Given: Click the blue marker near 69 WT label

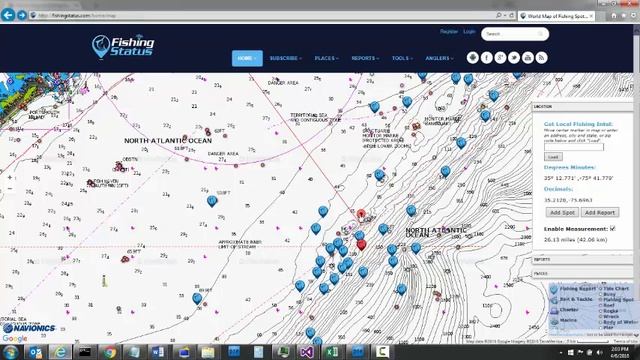Looking at the screenshot, I should click(x=197, y=298).
